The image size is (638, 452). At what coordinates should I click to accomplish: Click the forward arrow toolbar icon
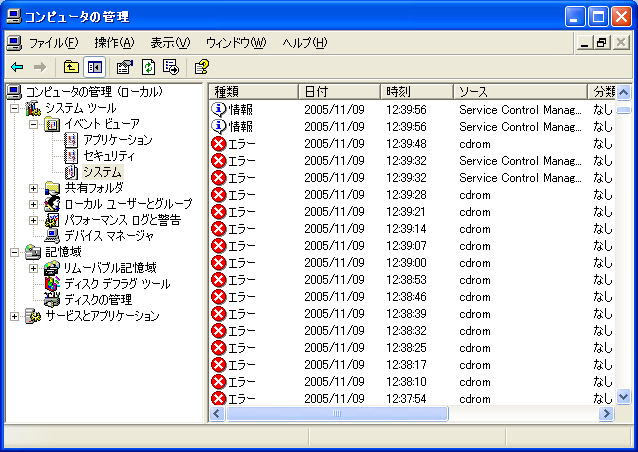pos(39,67)
